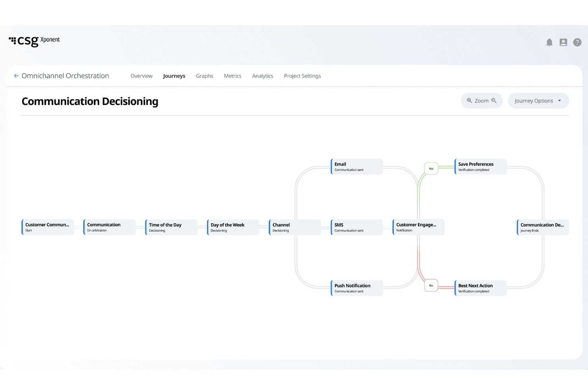
Task: Open the Push Notification node
Action: [x=357, y=288]
